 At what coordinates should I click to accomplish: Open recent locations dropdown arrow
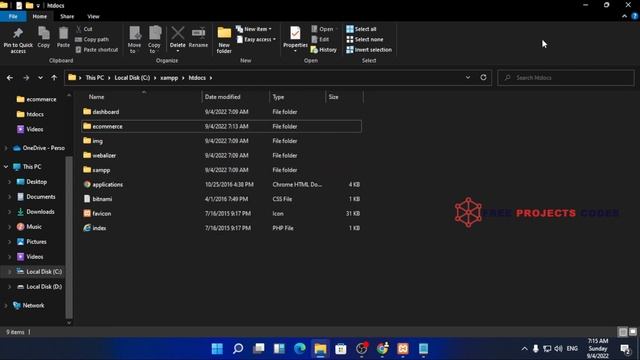tap(40, 78)
